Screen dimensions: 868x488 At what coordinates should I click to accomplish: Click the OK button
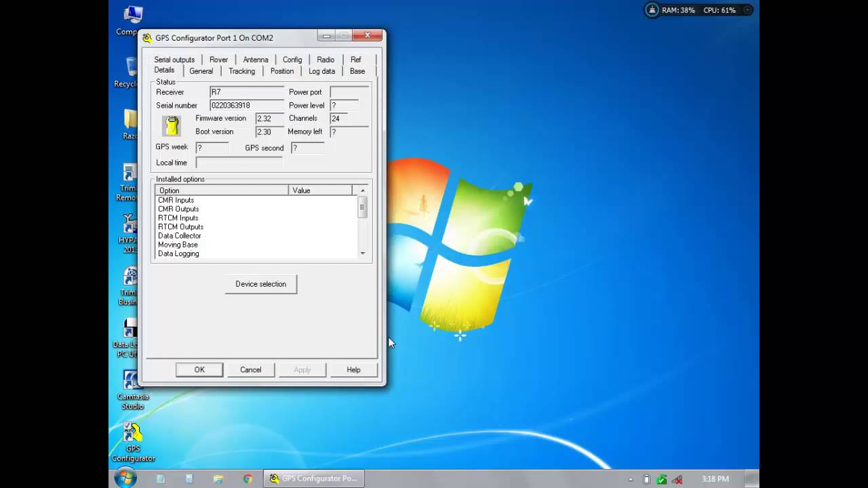[x=199, y=370]
